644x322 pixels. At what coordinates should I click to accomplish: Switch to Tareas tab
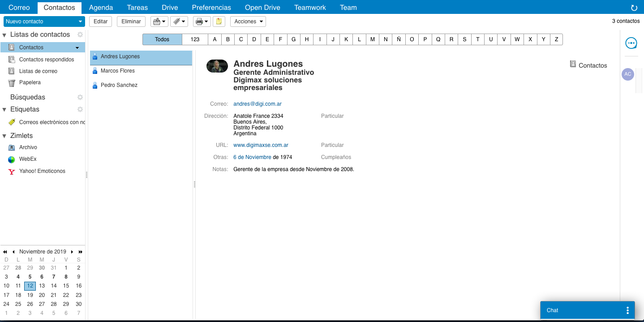pos(137,8)
